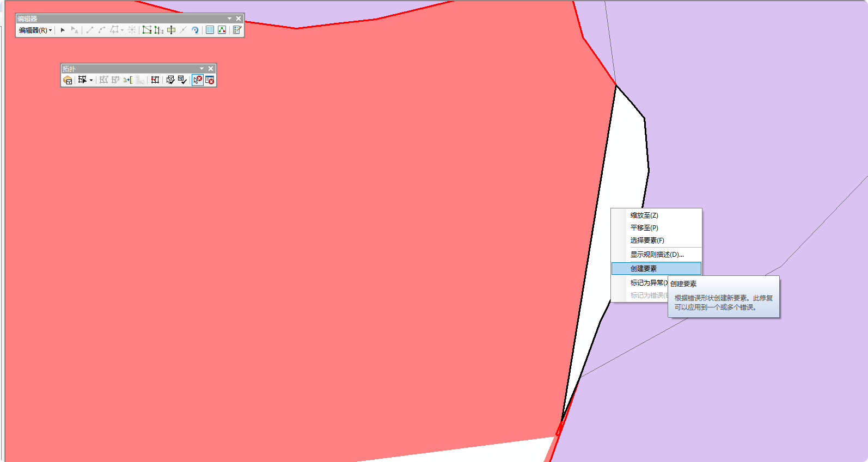Select the Reshape Edge tool
Viewport: 868px width, 462px height.
[115, 80]
